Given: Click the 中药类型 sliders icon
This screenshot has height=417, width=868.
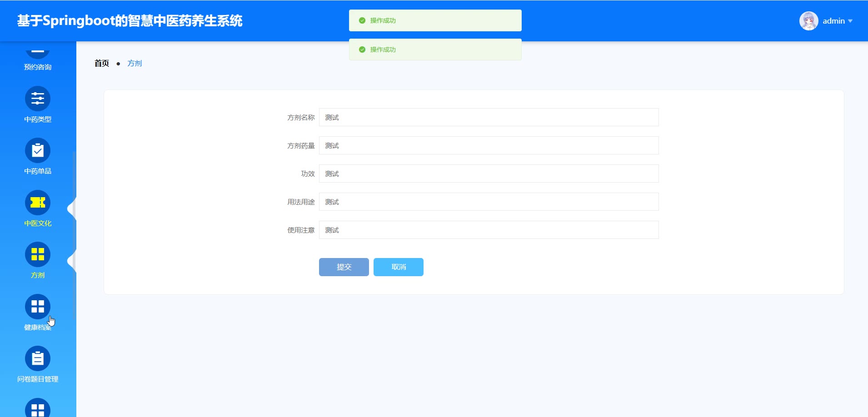Looking at the screenshot, I should (x=38, y=99).
